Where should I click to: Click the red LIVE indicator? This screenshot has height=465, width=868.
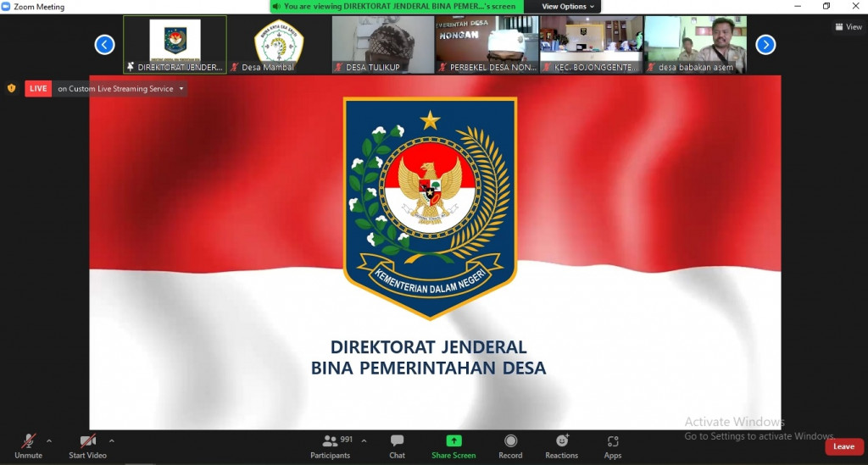click(38, 88)
